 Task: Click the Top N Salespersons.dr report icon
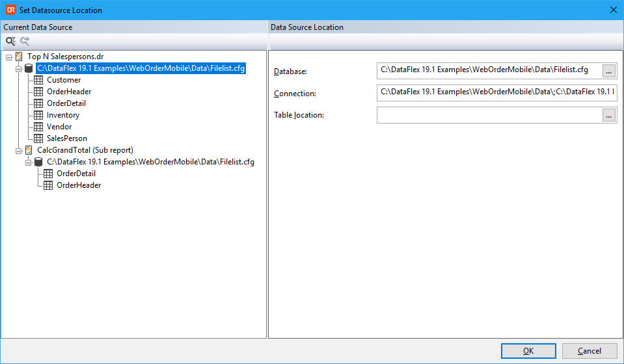coord(19,57)
